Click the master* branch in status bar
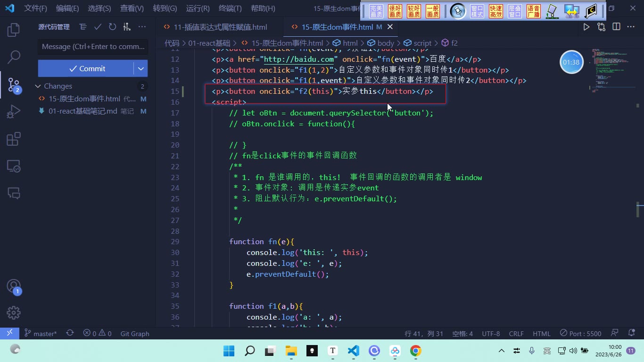This screenshot has height=362, width=644. click(x=41, y=333)
